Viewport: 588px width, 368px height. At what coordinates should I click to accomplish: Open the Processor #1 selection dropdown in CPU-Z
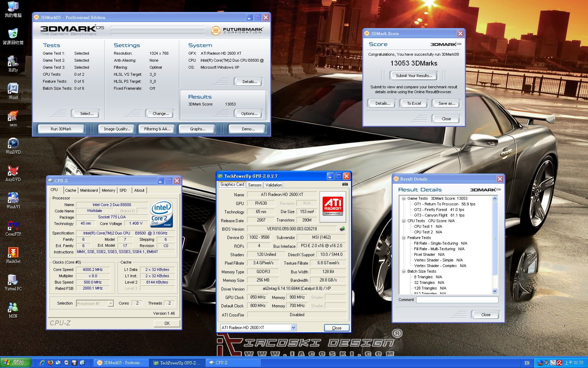111,303
